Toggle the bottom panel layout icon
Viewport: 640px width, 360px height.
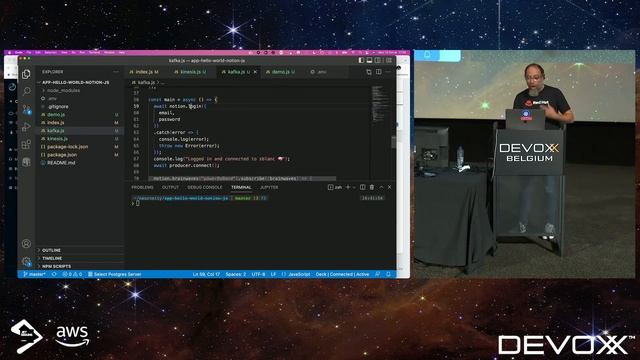click(369, 60)
